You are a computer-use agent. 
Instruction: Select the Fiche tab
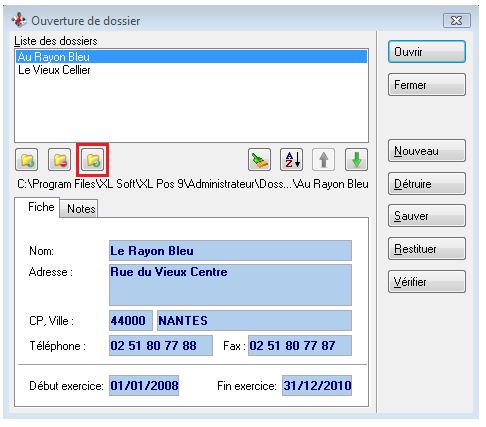pyautogui.click(x=37, y=207)
